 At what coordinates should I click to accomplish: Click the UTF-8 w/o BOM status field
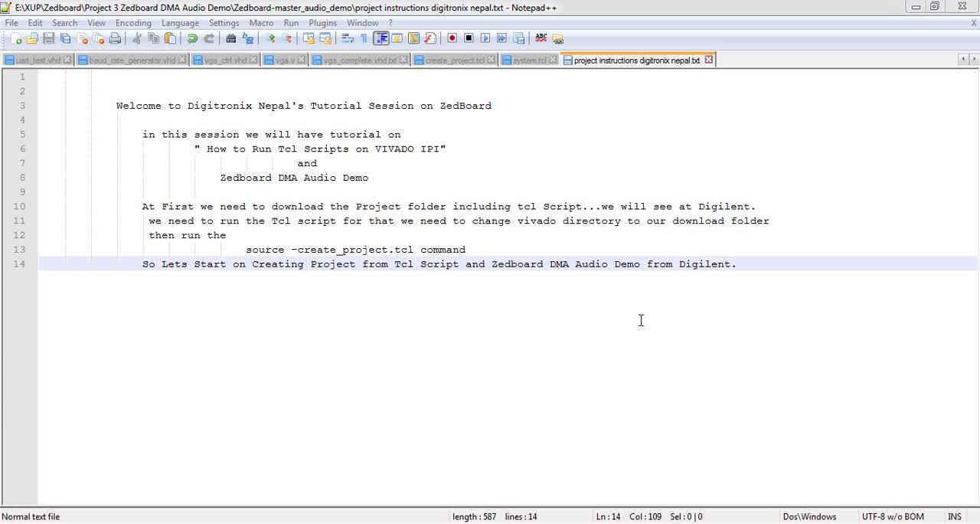893,516
